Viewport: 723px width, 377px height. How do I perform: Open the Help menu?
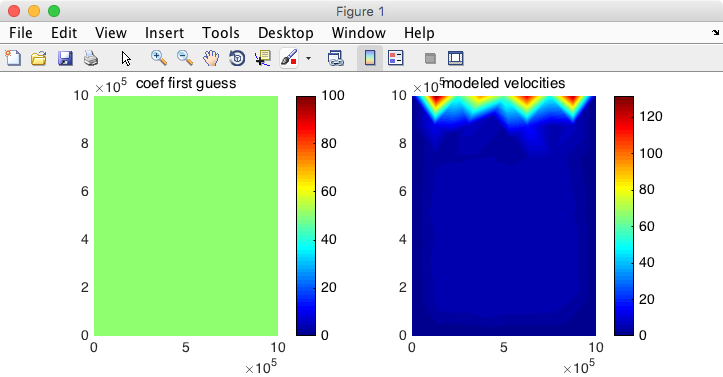(x=419, y=33)
